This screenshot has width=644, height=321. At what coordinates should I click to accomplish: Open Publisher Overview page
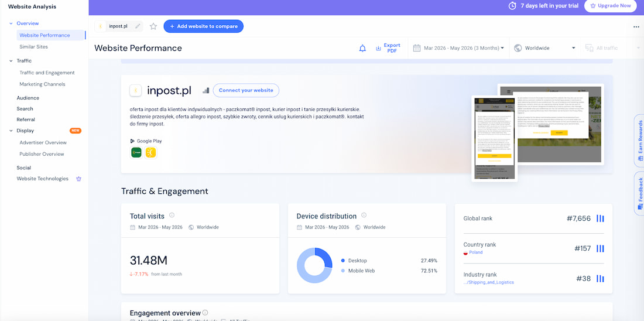coord(42,154)
